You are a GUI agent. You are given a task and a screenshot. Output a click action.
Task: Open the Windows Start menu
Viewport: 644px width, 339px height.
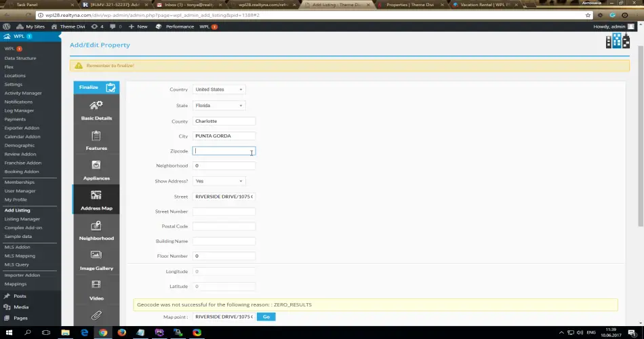click(x=9, y=333)
